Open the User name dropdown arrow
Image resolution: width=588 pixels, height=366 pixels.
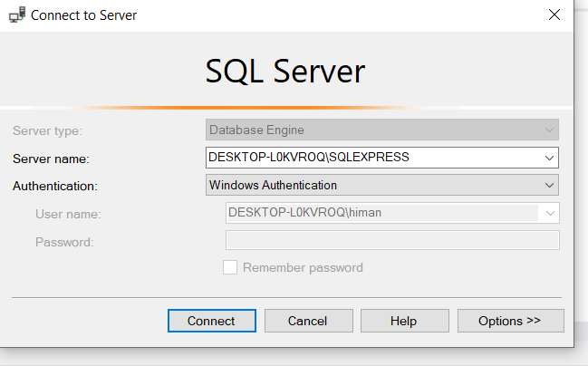click(x=550, y=213)
